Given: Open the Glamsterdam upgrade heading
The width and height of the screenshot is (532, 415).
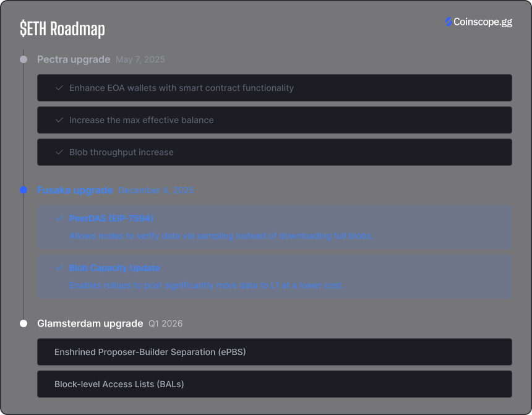Looking at the screenshot, I should tap(90, 323).
